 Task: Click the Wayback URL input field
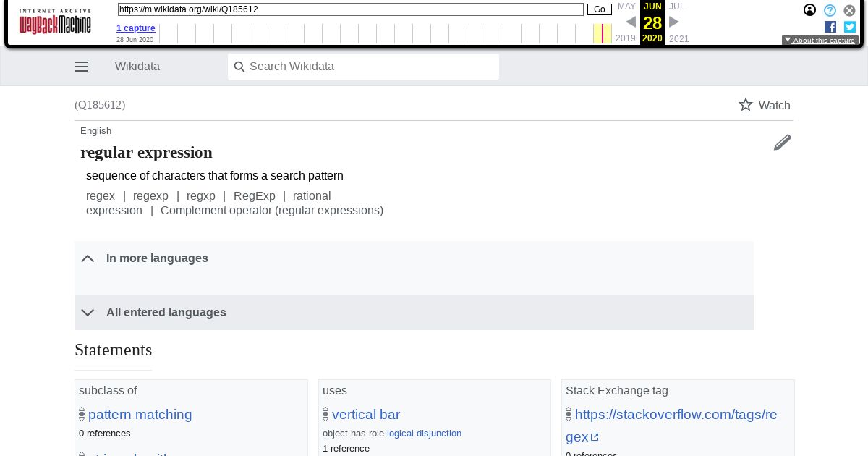(x=351, y=9)
